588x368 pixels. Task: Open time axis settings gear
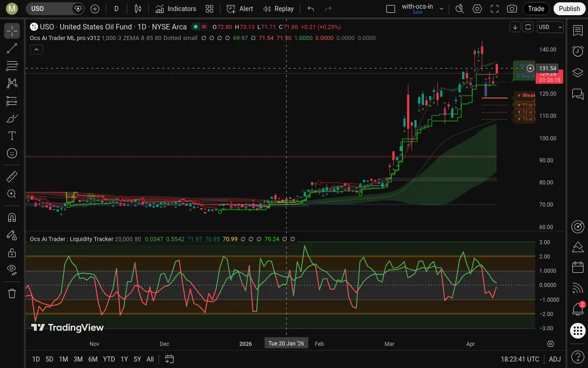pos(551,343)
